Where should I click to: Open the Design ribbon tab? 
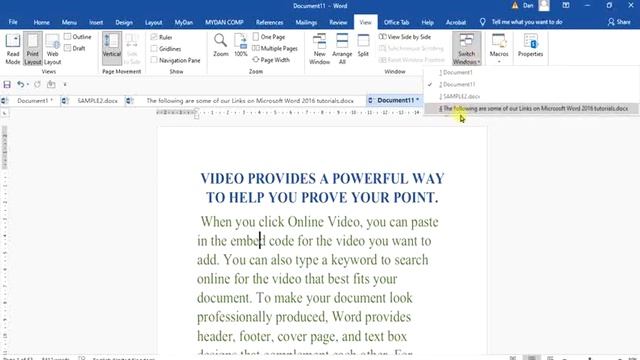click(124, 22)
